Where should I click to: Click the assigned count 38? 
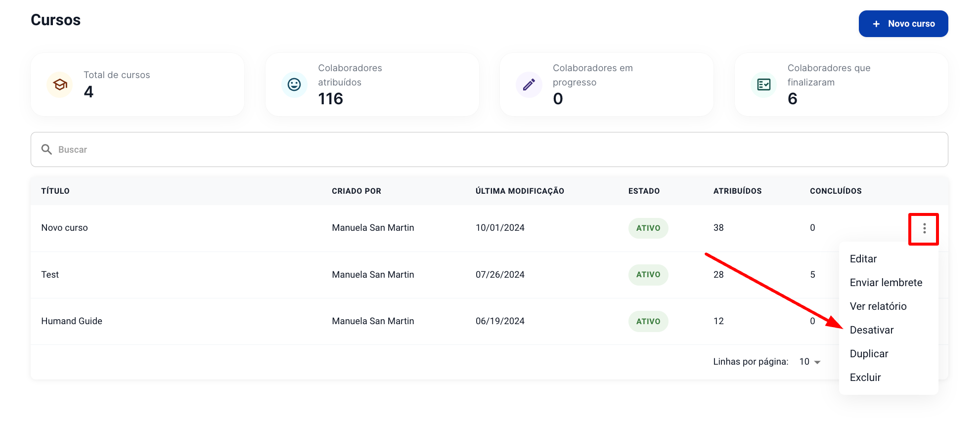(718, 228)
